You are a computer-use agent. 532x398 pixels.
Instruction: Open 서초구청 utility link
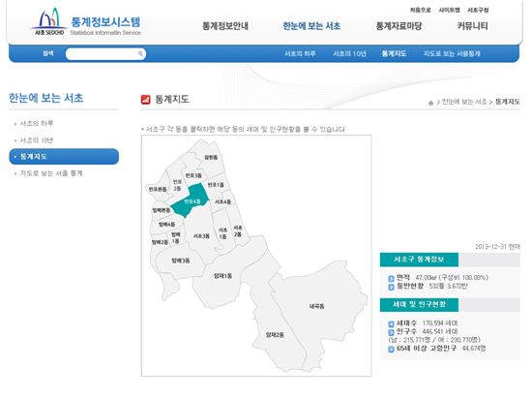(478, 10)
